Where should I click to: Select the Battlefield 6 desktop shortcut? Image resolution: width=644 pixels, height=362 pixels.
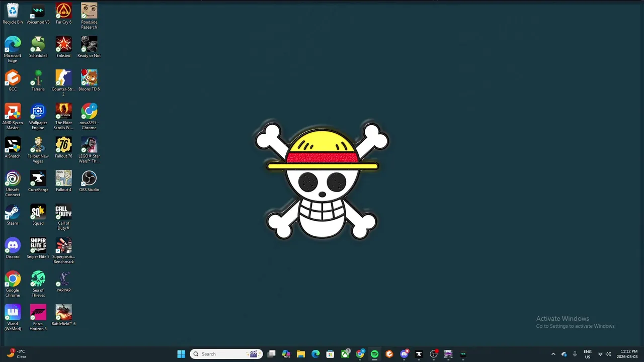pos(63,316)
